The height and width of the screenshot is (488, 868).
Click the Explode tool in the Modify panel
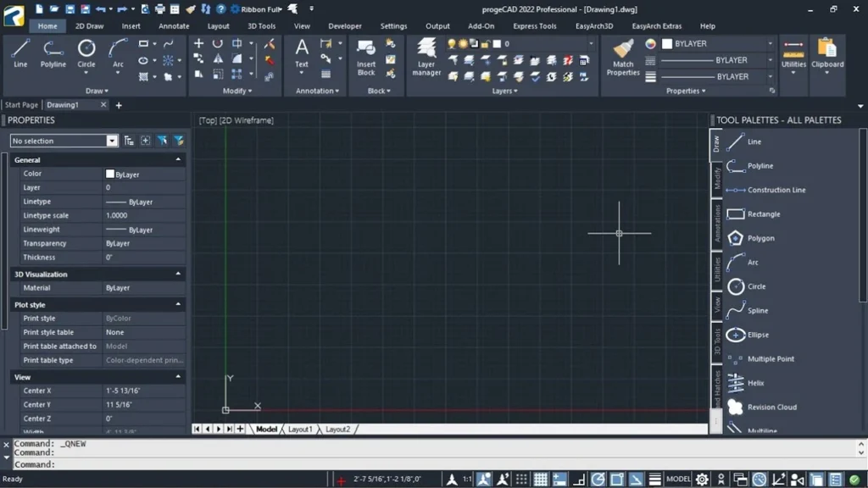pyautogui.click(x=270, y=59)
